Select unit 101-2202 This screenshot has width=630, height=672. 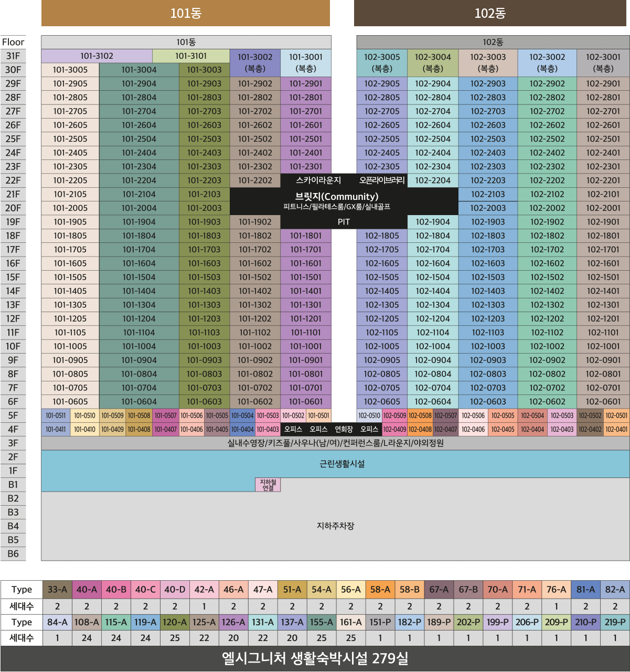tap(255, 180)
